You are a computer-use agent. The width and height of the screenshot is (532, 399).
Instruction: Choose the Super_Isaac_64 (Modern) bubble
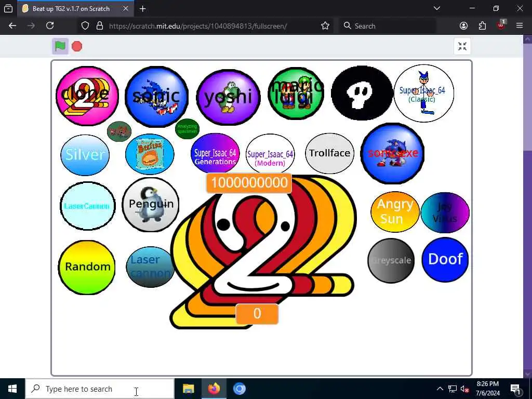click(x=270, y=154)
